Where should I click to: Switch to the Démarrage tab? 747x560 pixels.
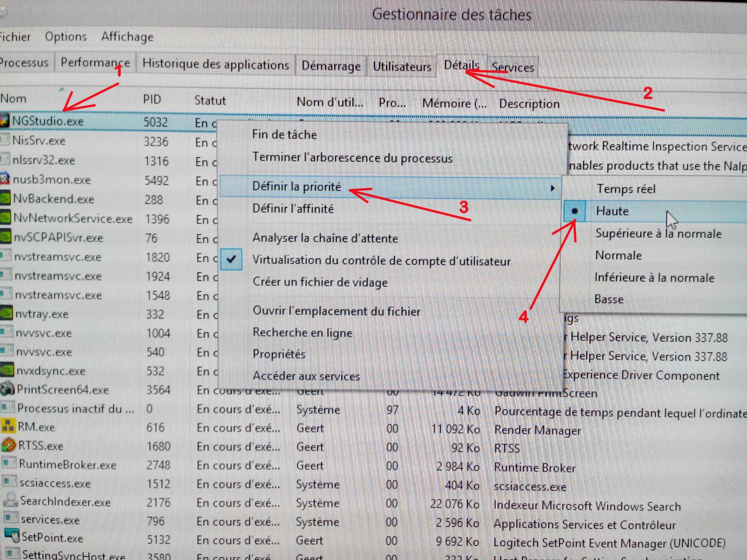pyautogui.click(x=331, y=66)
